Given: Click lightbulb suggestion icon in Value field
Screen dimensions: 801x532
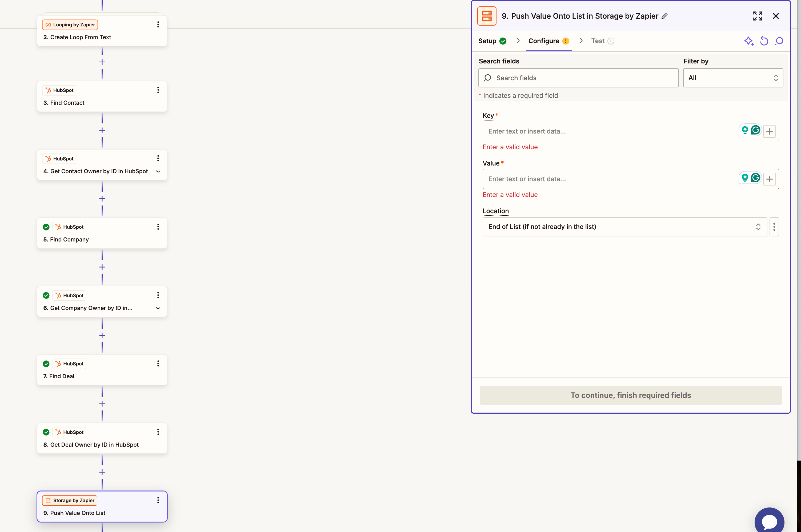Looking at the screenshot, I should point(745,178).
